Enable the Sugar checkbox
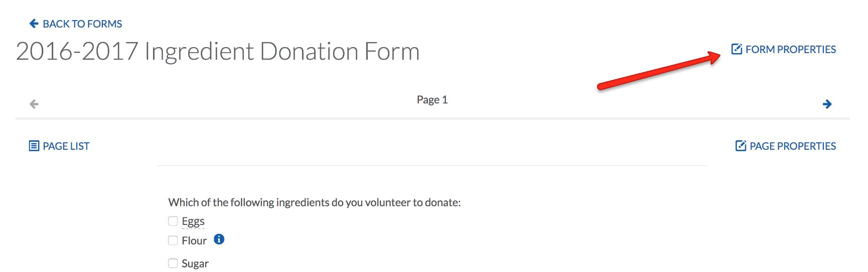The height and width of the screenshot is (272, 868). (x=173, y=263)
